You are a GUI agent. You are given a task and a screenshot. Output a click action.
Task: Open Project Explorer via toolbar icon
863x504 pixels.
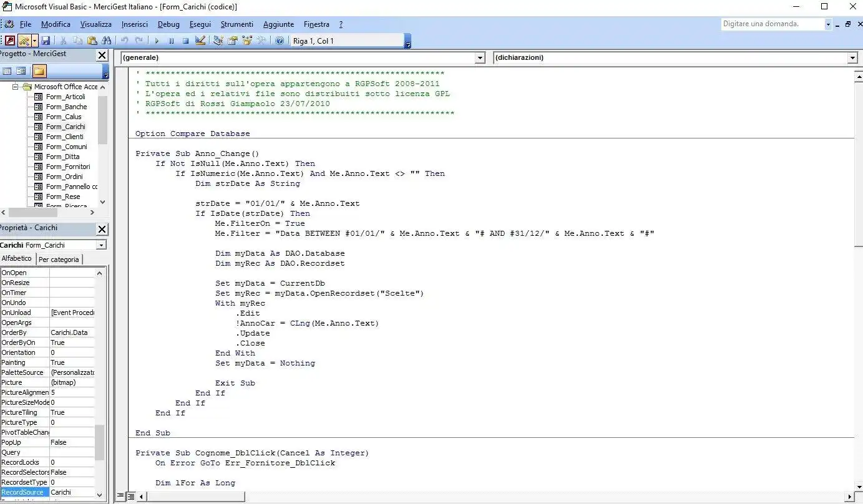pos(218,41)
